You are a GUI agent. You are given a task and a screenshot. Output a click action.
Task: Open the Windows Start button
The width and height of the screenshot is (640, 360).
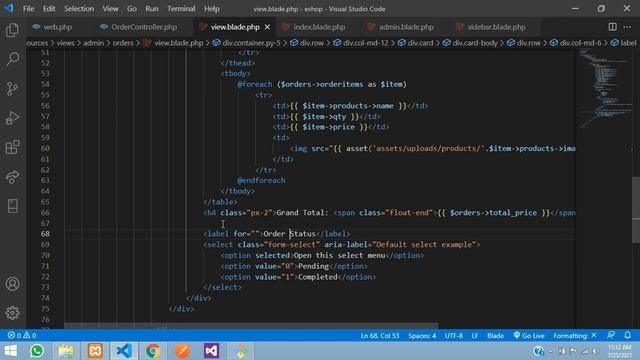pyautogui.click(x=10, y=351)
